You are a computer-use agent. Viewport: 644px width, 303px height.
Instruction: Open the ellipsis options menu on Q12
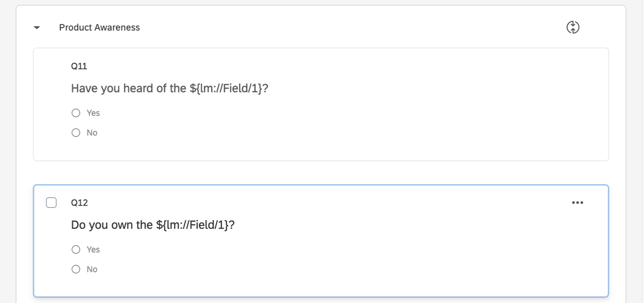(577, 203)
